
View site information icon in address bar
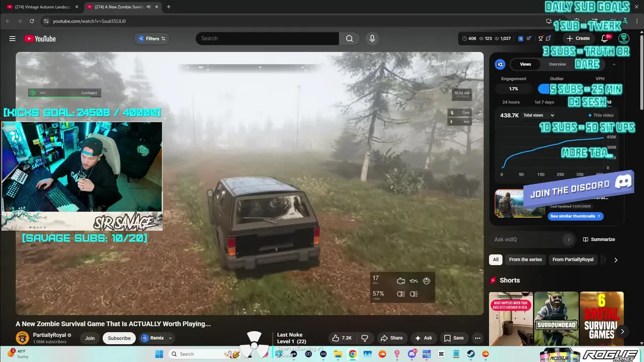tap(46, 21)
